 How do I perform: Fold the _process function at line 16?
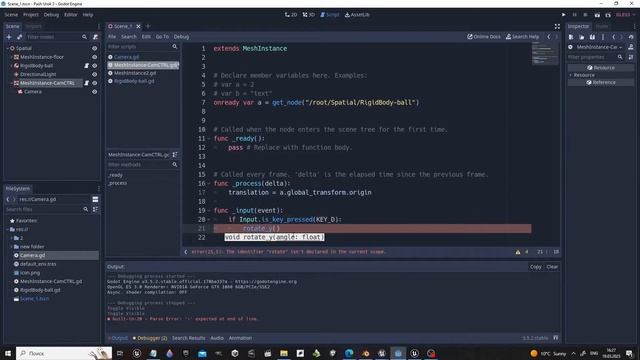pos(209,184)
